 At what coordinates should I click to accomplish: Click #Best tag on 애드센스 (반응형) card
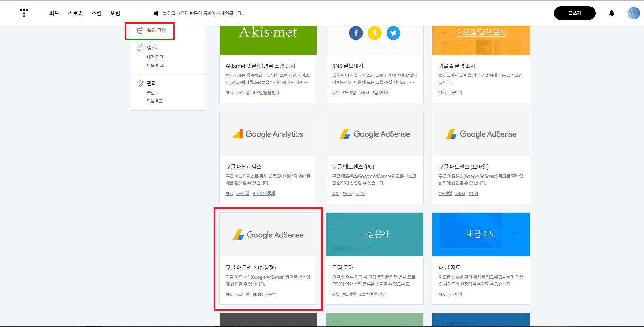pos(258,294)
